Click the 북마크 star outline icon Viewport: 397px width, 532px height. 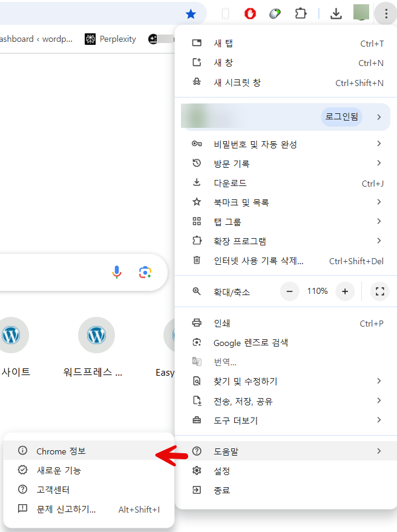(x=197, y=202)
